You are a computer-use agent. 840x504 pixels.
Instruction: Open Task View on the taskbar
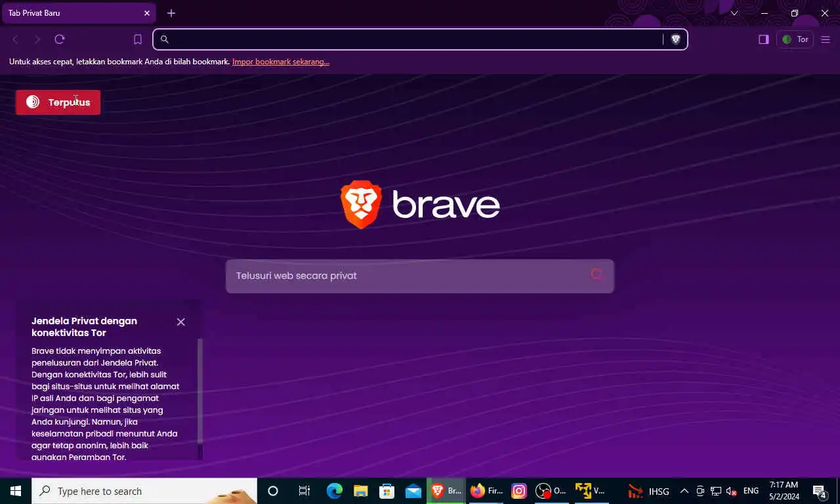tap(304, 491)
